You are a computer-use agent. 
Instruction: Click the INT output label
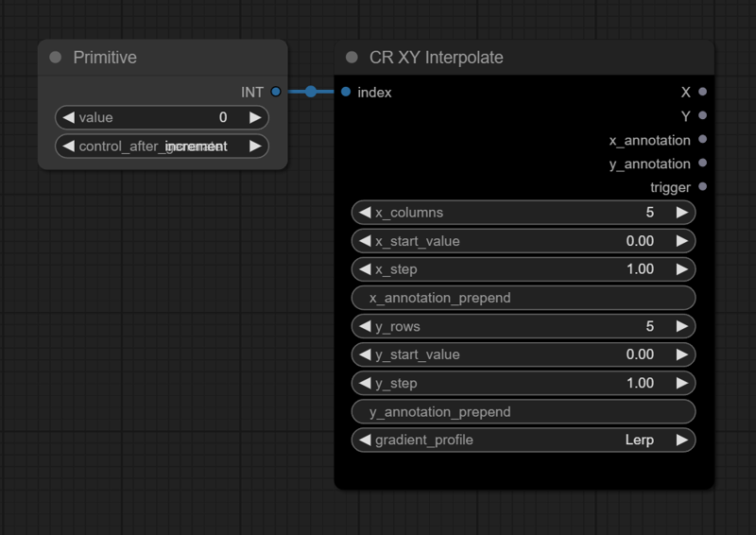coord(252,92)
